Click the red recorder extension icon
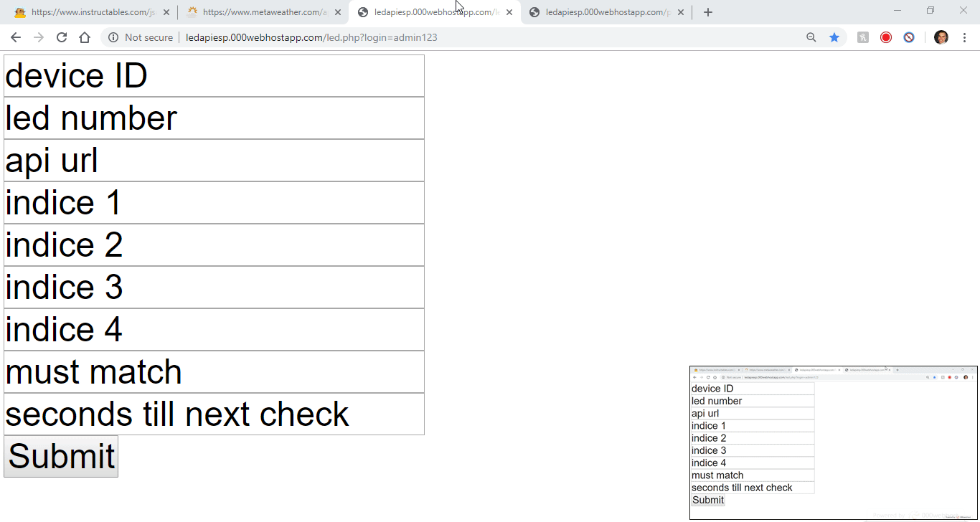This screenshot has width=980, height=522. [x=885, y=37]
